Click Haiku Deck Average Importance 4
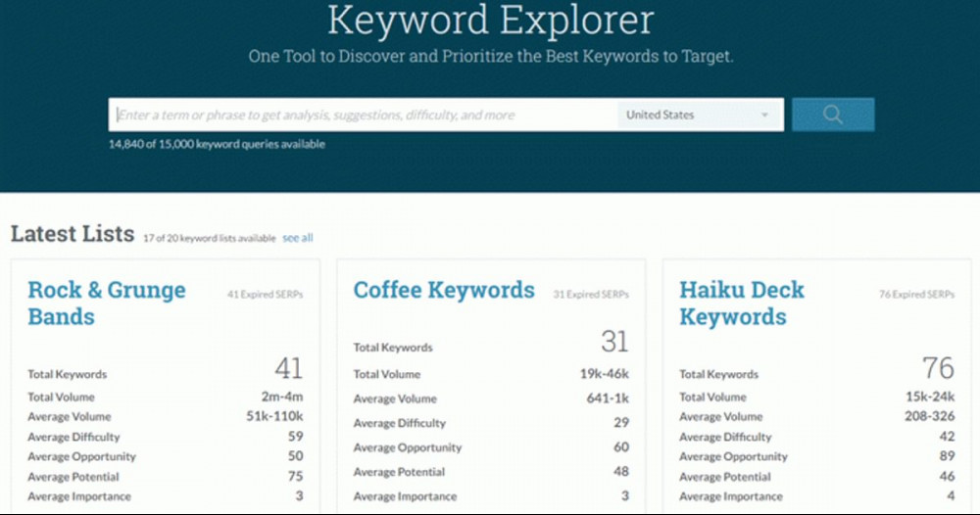Viewport: 980px width, 515px height. pyautogui.click(x=951, y=496)
